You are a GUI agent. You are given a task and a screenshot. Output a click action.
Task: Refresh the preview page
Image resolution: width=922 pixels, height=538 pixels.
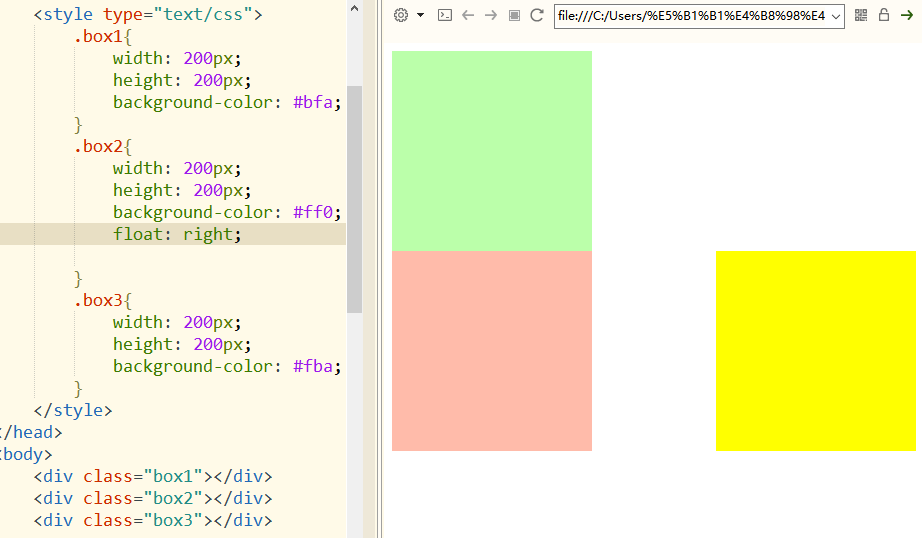point(536,15)
